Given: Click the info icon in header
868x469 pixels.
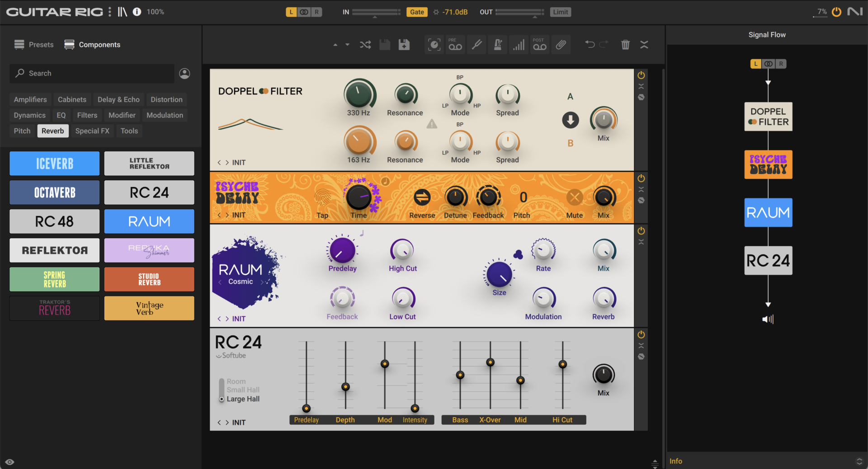Looking at the screenshot, I should click(x=137, y=12).
